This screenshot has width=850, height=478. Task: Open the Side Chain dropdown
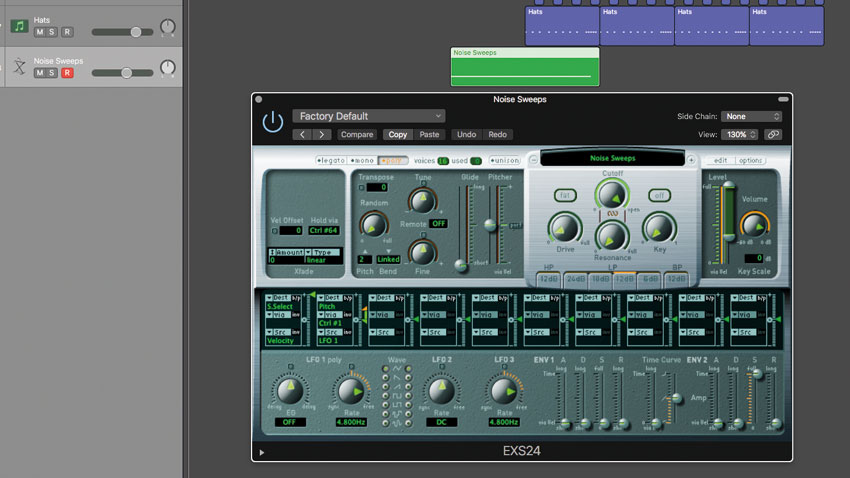point(751,117)
